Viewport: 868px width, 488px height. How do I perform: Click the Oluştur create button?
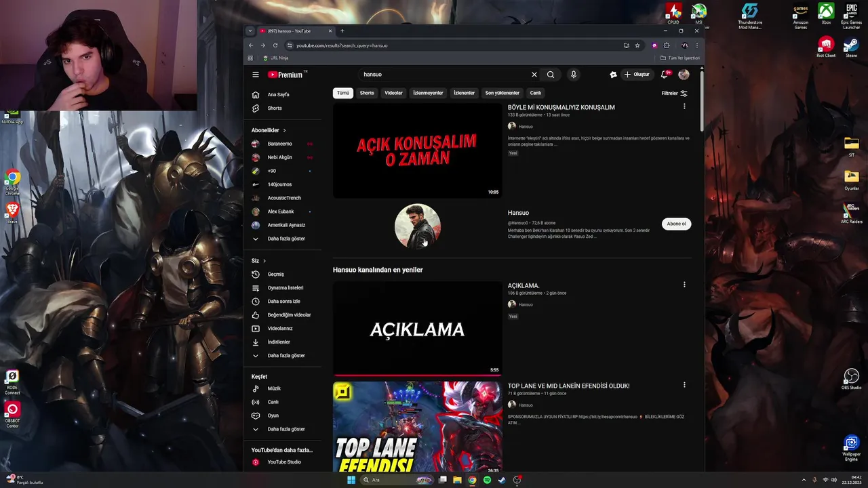click(637, 75)
